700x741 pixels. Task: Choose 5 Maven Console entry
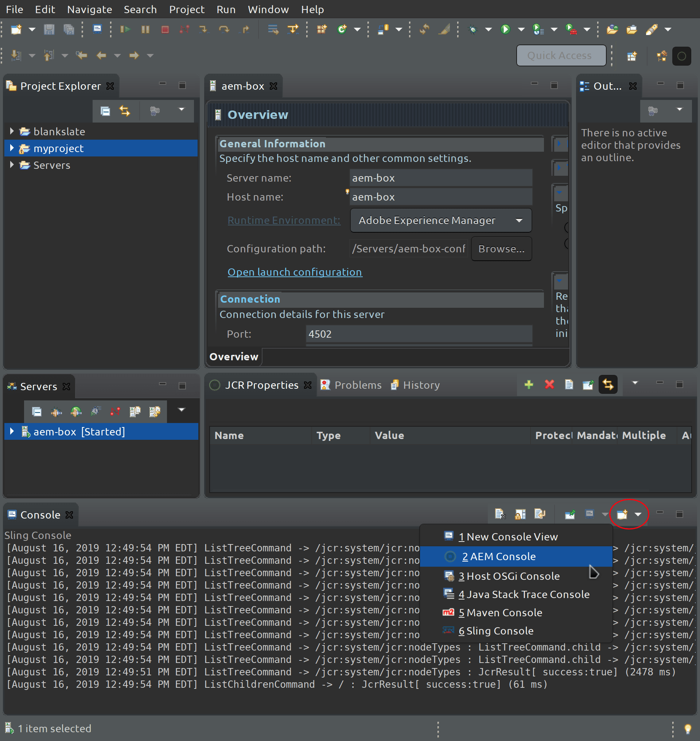(516, 612)
